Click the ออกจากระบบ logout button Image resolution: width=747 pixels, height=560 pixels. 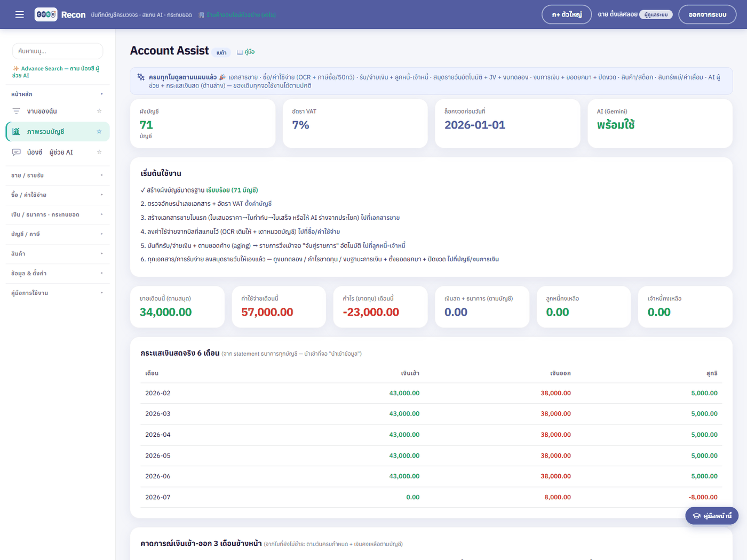(708, 14)
